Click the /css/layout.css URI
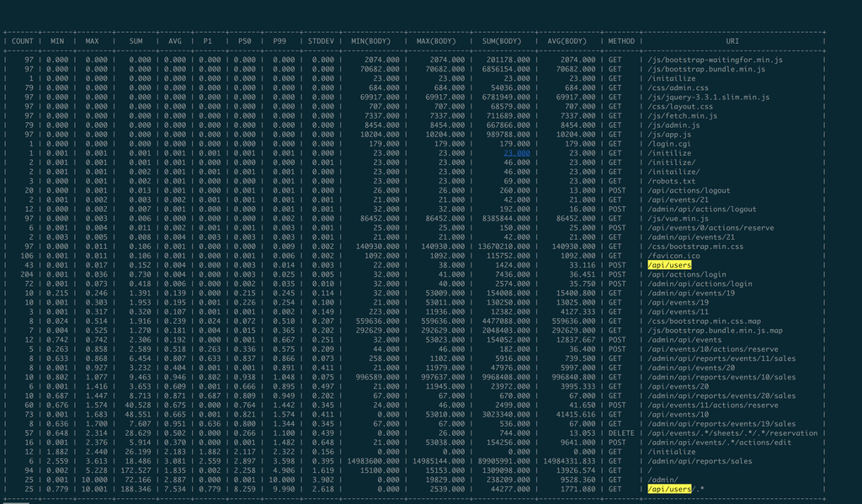Viewport: 862px width, 504px height. point(680,107)
